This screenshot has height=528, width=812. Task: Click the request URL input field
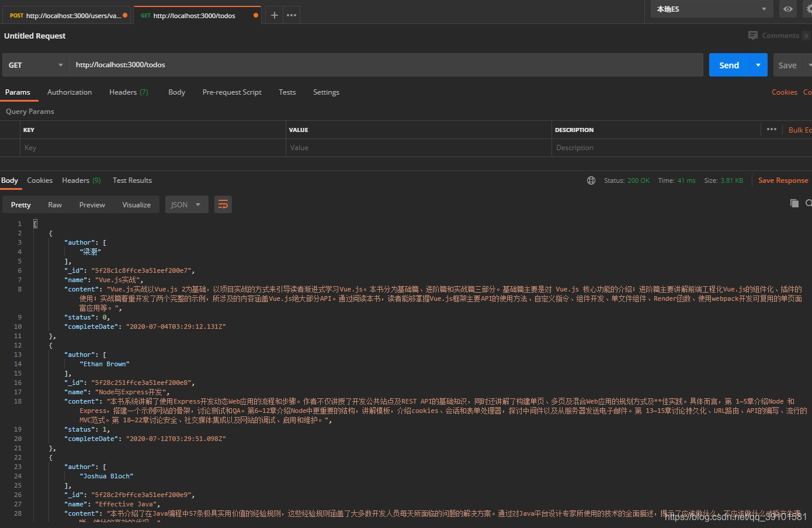(386, 65)
